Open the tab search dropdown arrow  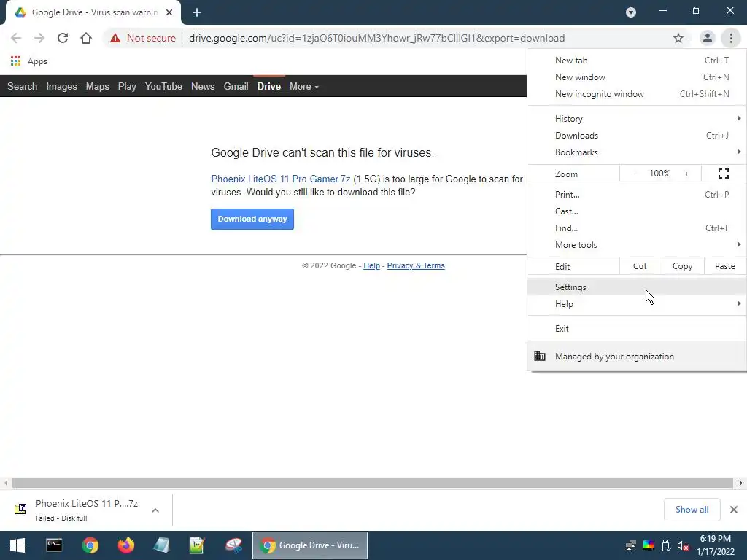pyautogui.click(x=631, y=12)
